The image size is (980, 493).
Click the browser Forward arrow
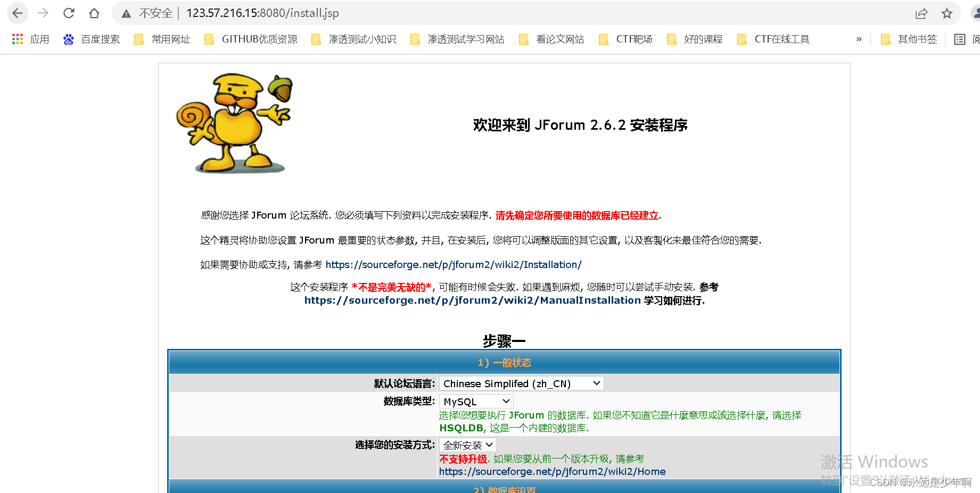click(43, 13)
